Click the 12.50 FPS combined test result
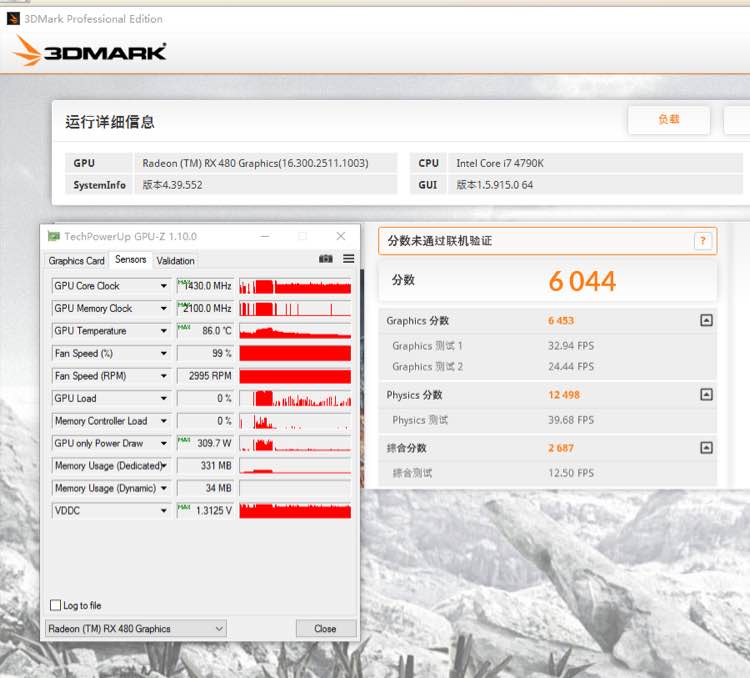 [571, 473]
